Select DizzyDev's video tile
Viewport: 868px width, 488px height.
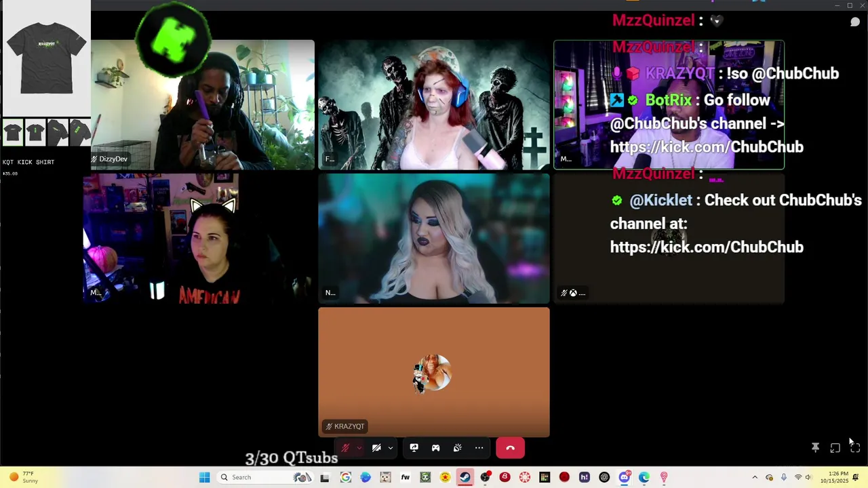(203, 104)
